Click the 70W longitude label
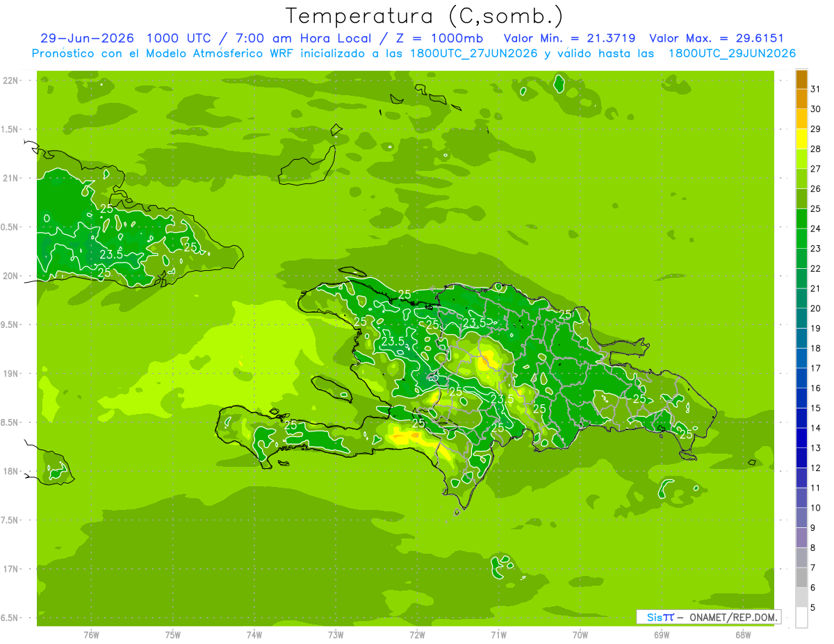This screenshot has width=834, height=644. pyautogui.click(x=580, y=635)
